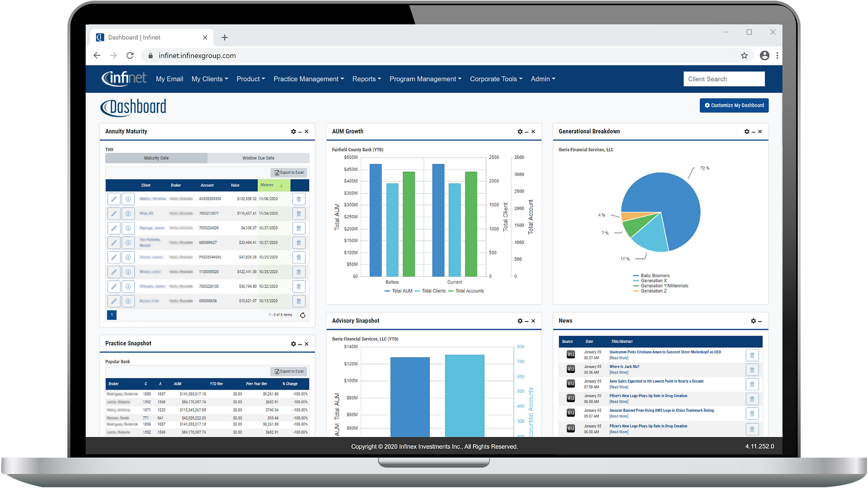868x488 pixels.
Task: Expand the My Clients dropdown menu
Action: (210, 79)
